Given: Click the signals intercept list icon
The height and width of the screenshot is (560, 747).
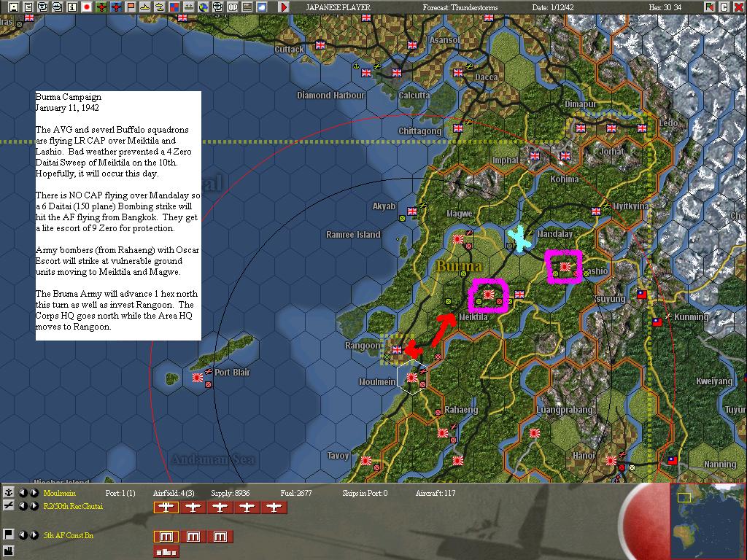Looking at the screenshot, I should click(247, 7).
